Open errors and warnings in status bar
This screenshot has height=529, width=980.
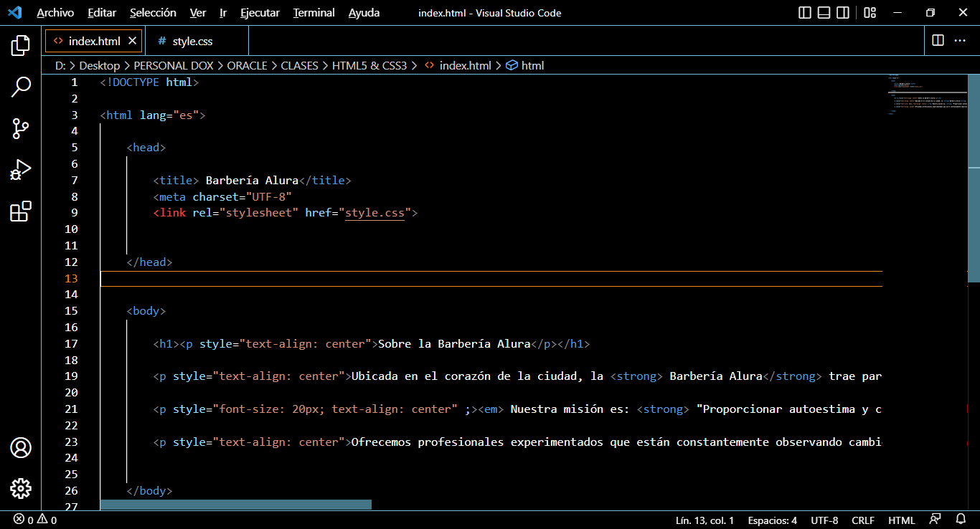click(35, 520)
